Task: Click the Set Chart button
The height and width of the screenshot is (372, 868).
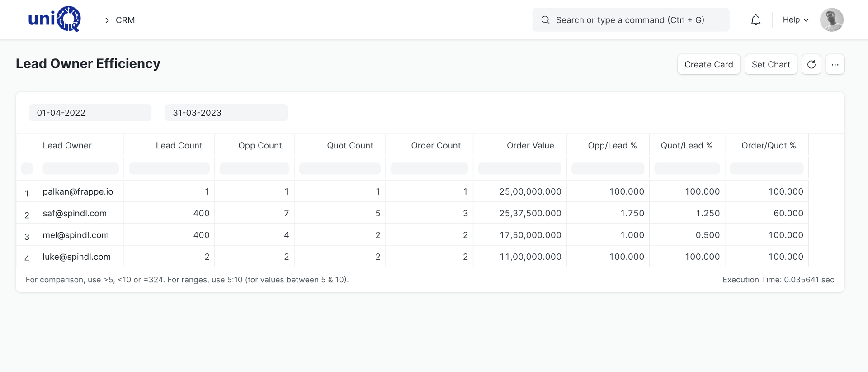Action: pos(770,64)
